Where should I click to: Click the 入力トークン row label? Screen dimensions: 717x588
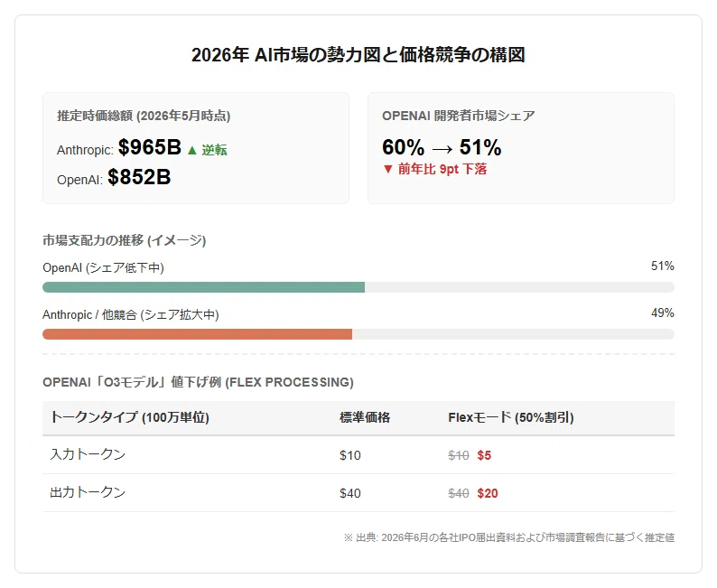click(x=88, y=454)
